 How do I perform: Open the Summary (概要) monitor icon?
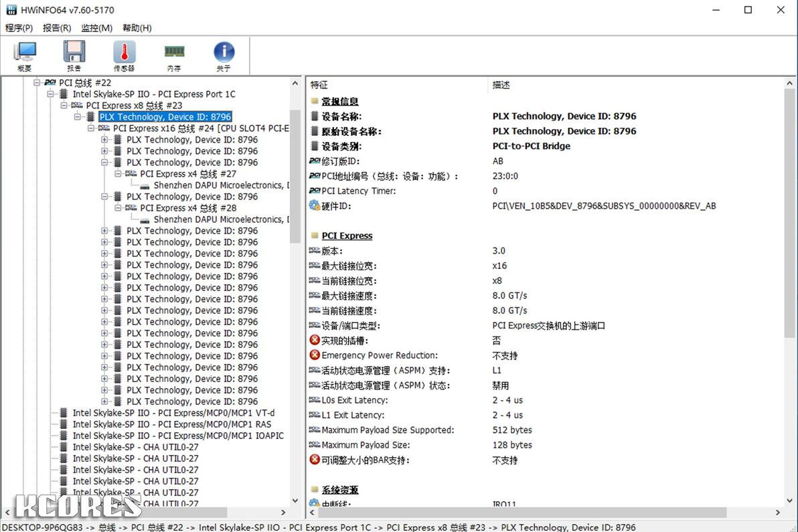tap(24, 56)
